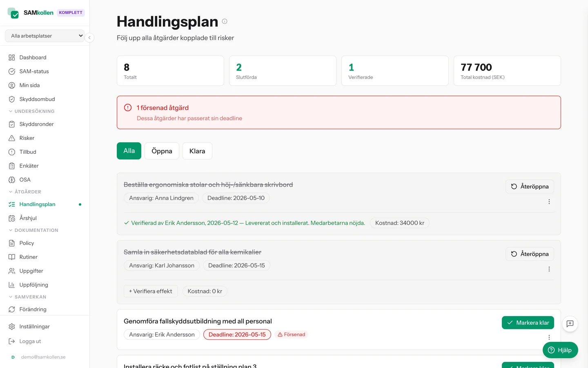The width and height of the screenshot is (588, 368).
Task: Click the SAMkollen logo icon
Action: coord(13,13)
